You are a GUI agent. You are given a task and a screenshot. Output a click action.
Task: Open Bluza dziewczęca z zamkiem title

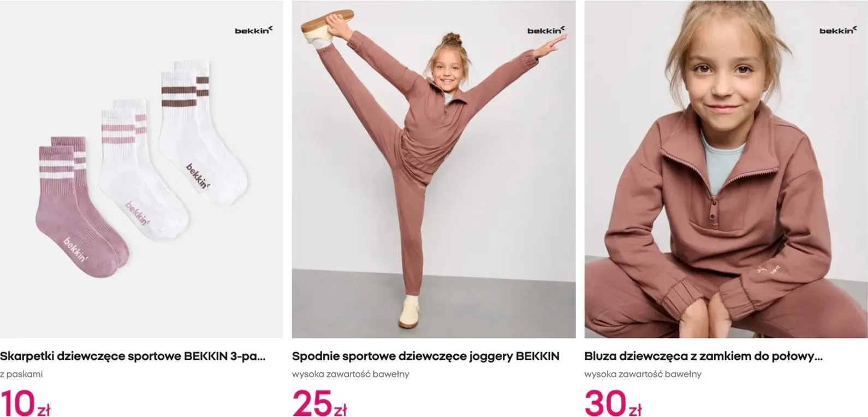[x=703, y=357]
